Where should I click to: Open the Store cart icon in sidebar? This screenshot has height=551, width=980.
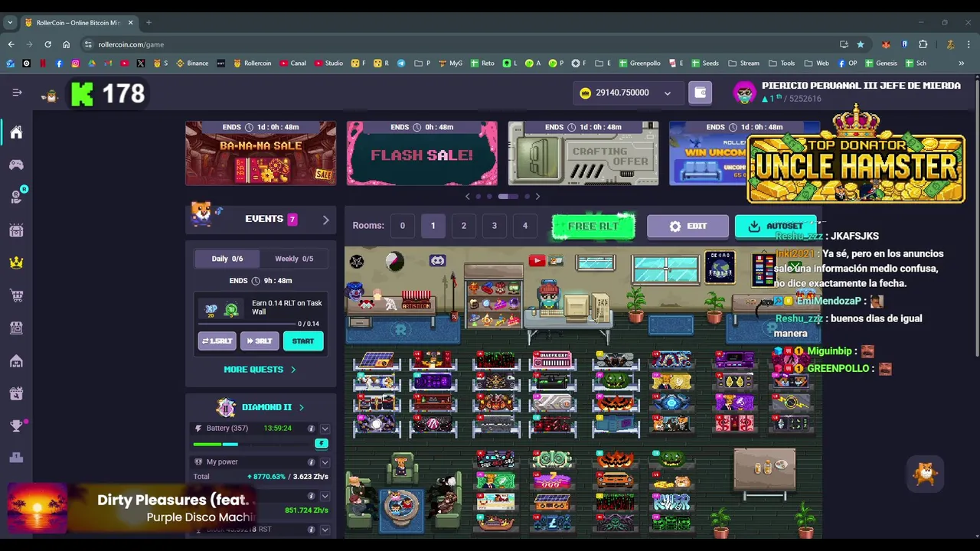tap(16, 295)
